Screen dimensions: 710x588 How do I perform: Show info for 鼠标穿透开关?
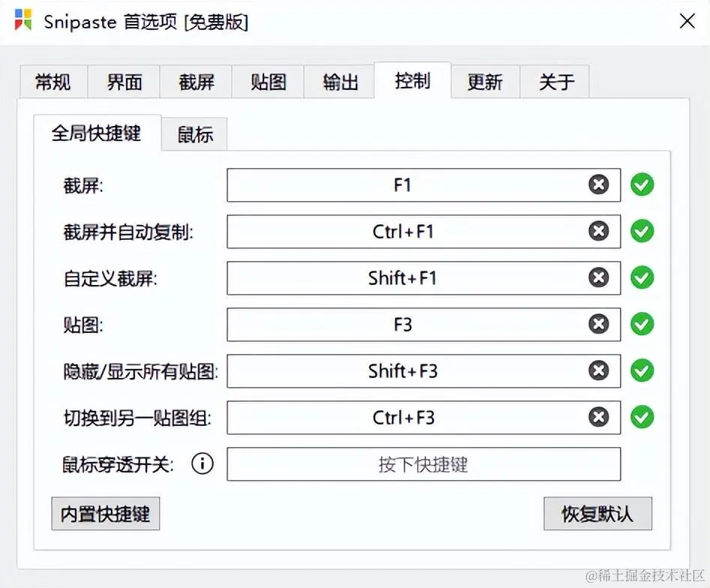tap(203, 463)
